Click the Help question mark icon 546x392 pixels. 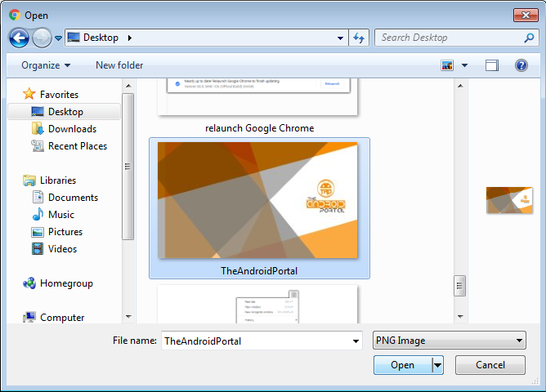tap(521, 65)
